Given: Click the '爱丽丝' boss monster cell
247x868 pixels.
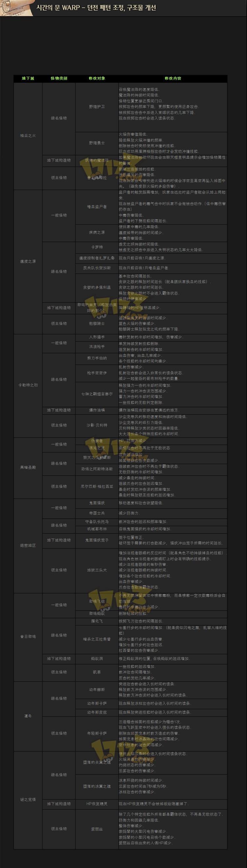Looking at the screenshot, I should [97, 829].
